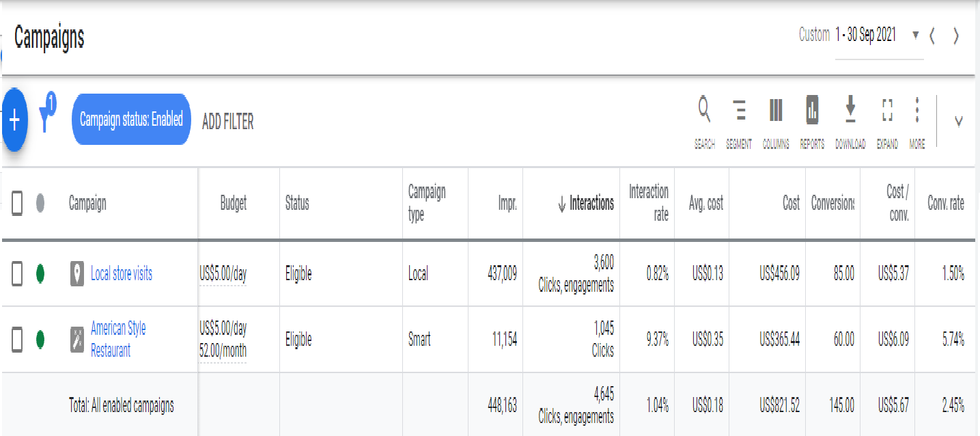
Task: Sort by the Cost column header
Action: tap(791, 203)
